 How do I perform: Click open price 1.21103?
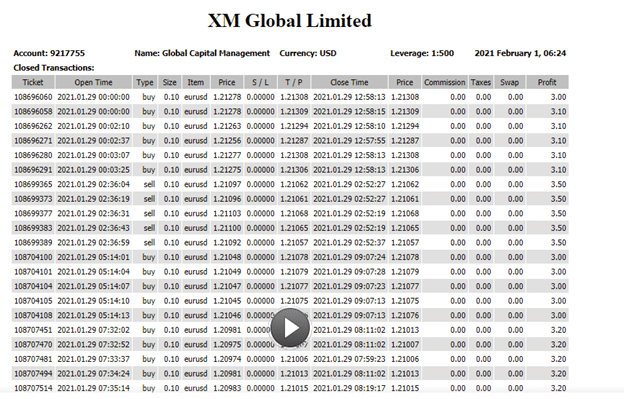point(227,214)
